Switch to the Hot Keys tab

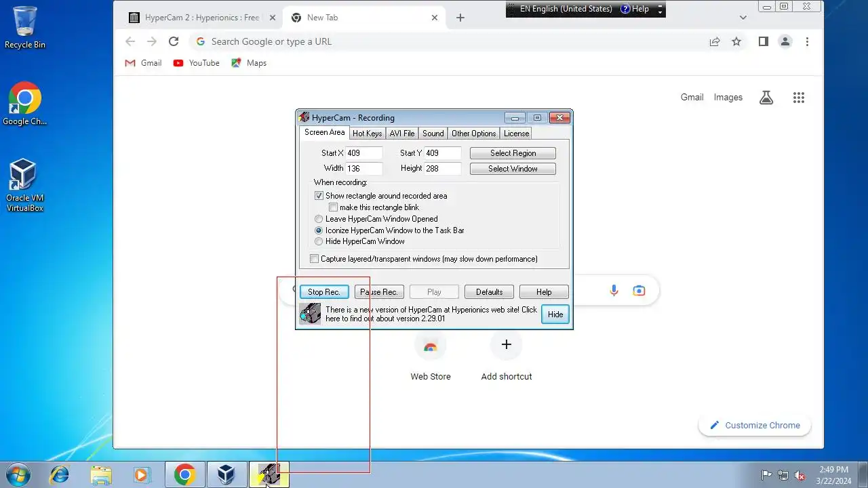click(367, 134)
